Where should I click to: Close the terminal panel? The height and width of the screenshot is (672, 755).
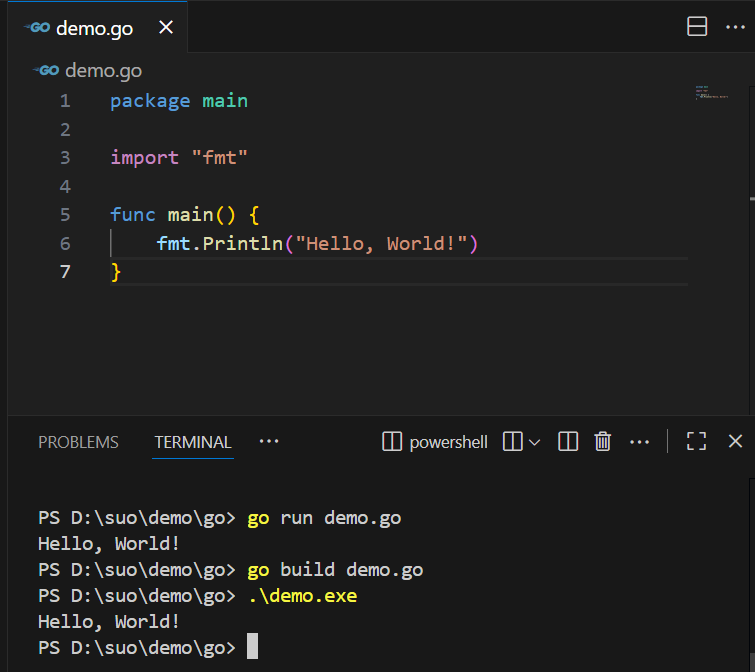[735, 441]
